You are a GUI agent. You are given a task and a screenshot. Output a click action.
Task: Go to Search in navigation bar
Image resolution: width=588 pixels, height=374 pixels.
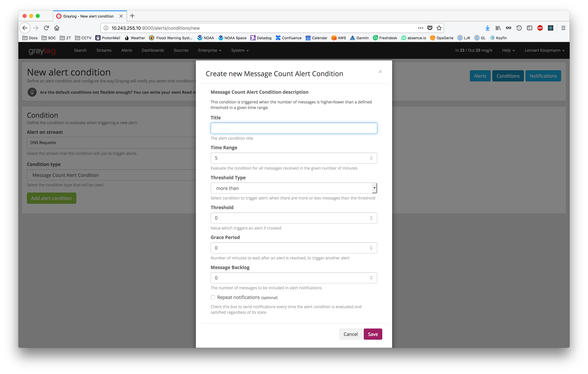tap(80, 50)
